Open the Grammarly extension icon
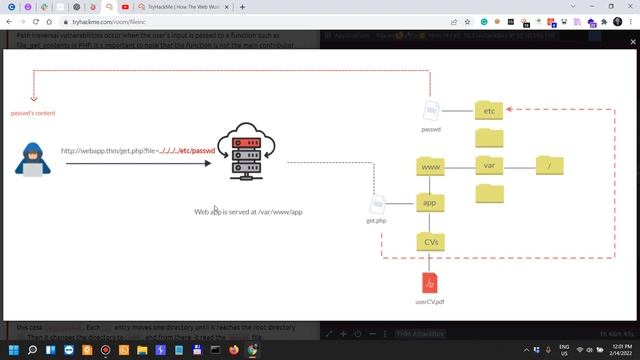 tap(484, 22)
